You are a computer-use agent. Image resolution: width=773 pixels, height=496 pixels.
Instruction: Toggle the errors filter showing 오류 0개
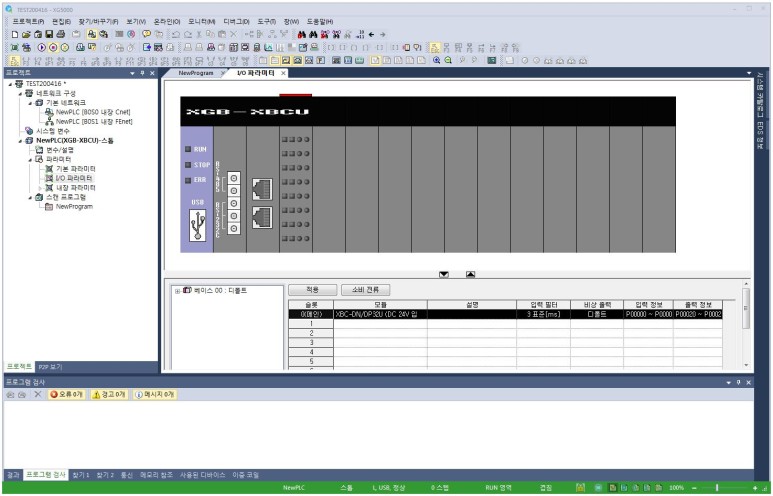click(67, 394)
